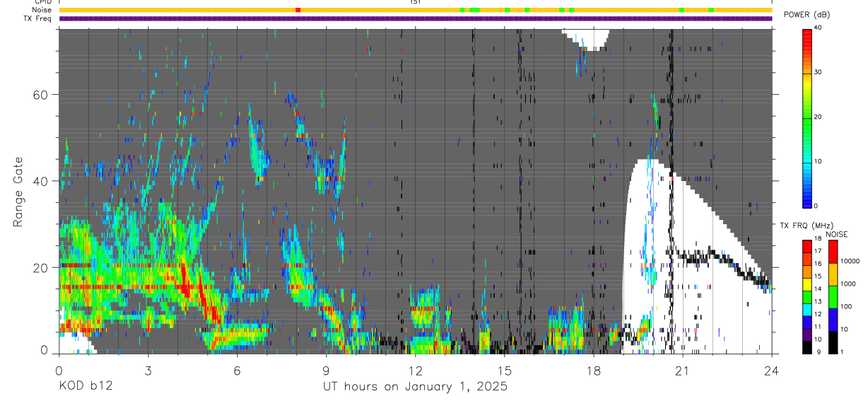Click the '17' value on TX FRQ scale
This screenshot has height=401, width=868.
pos(818,251)
